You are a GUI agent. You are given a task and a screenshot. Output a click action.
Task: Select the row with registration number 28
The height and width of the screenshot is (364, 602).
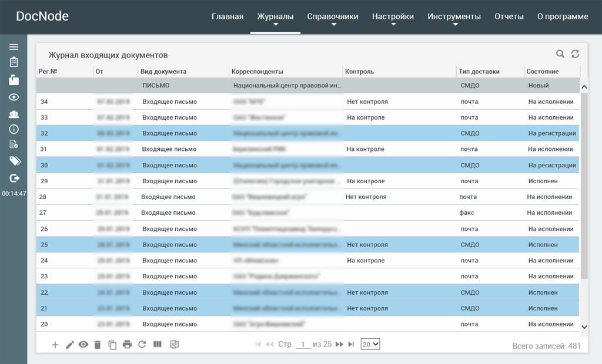308,197
